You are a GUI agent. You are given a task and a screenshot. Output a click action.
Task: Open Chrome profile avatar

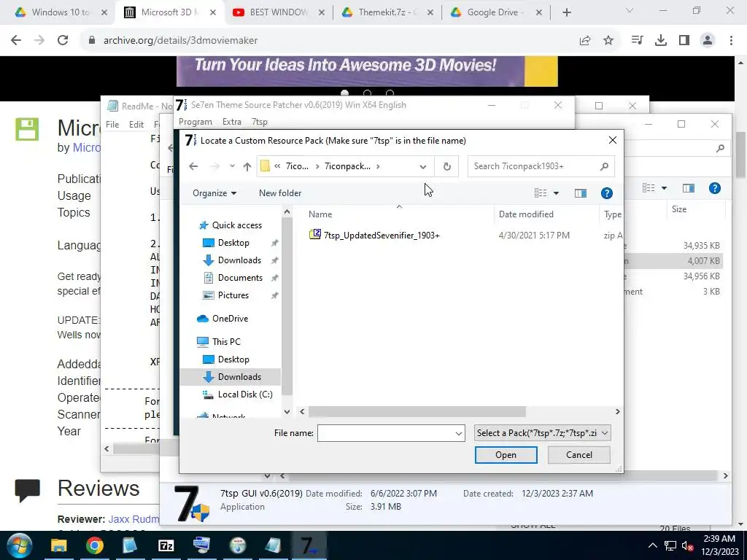pos(708,41)
